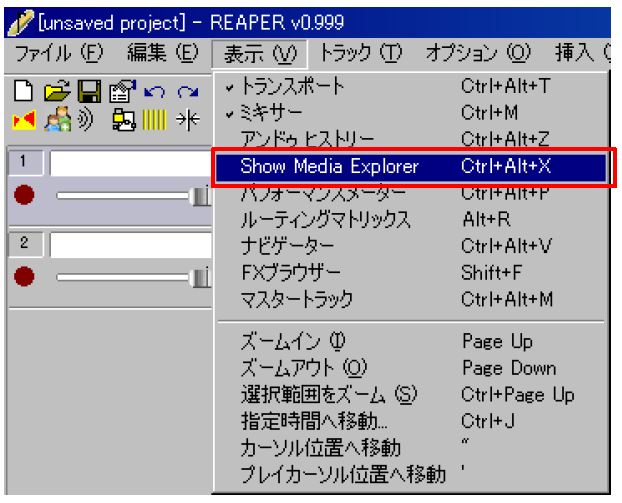Click the red-yellow bowtie toolbar icon

click(x=24, y=120)
